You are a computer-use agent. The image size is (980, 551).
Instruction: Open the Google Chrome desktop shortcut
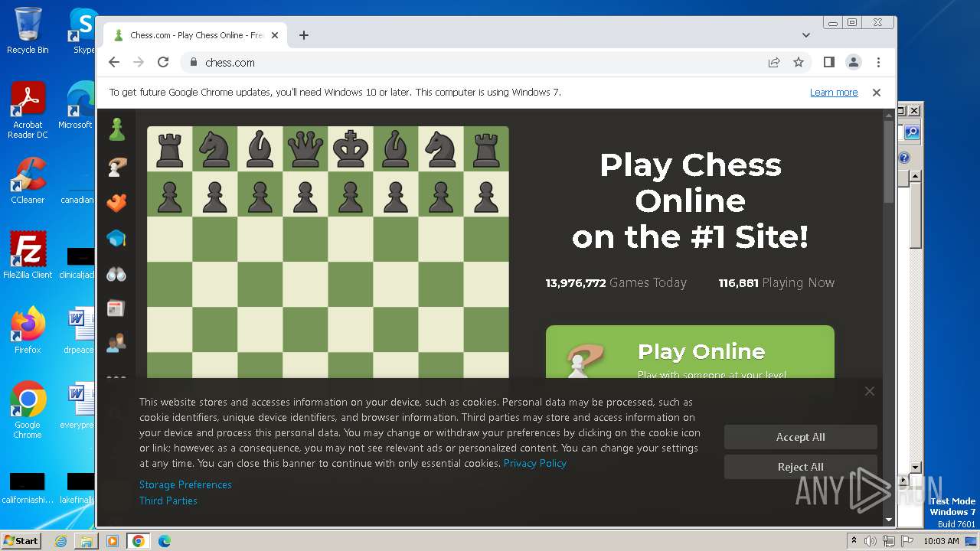28,410
